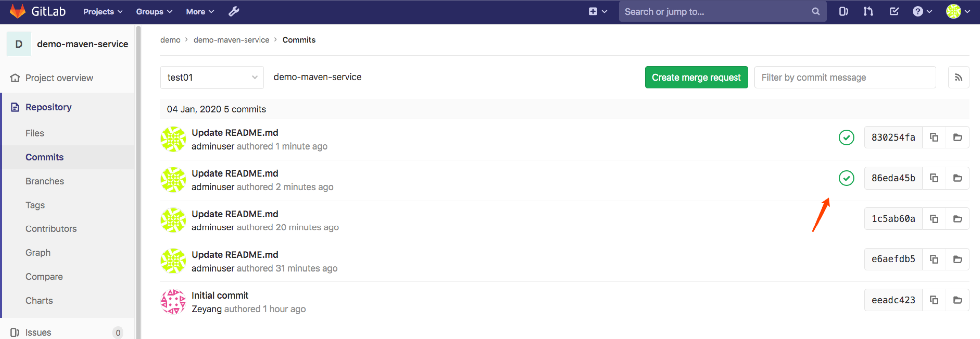
Task: Open the merge requests icon in navbar
Action: pyautogui.click(x=868, y=11)
